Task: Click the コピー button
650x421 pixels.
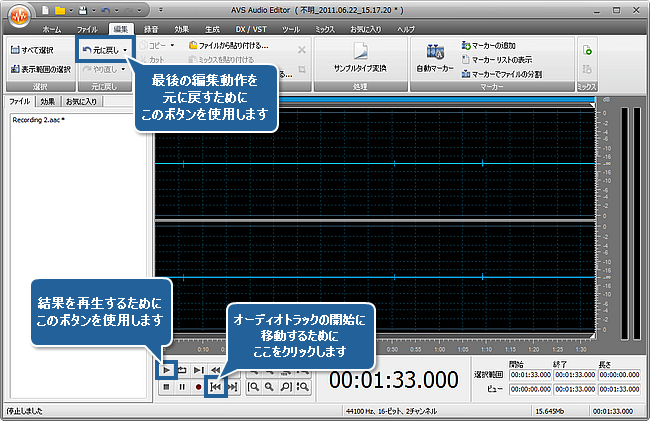Action: click(153, 45)
